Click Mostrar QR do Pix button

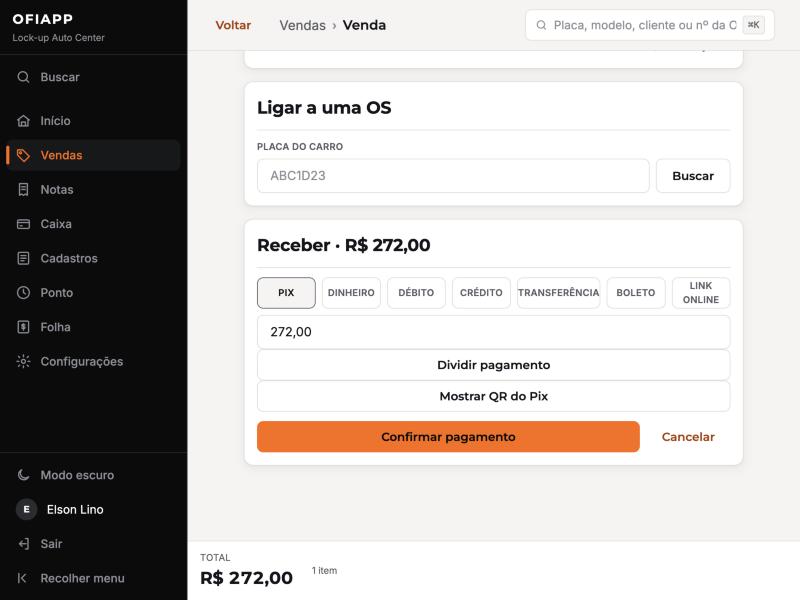(x=493, y=396)
